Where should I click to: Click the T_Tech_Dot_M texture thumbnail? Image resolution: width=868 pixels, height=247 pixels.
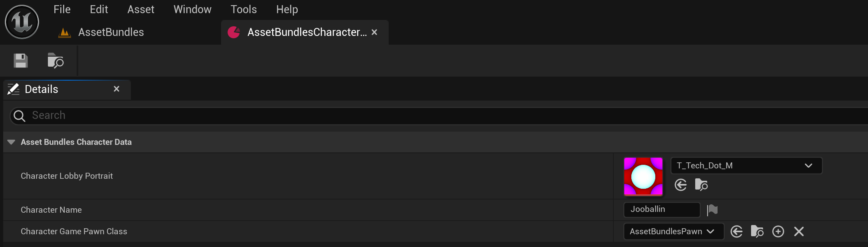pyautogui.click(x=643, y=176)
